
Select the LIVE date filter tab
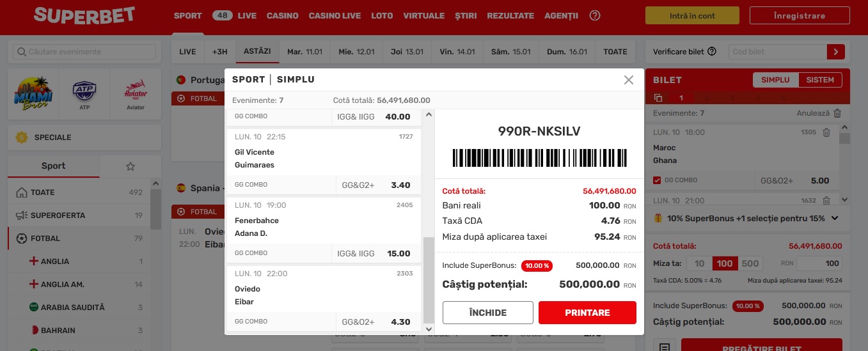(187, 52)
